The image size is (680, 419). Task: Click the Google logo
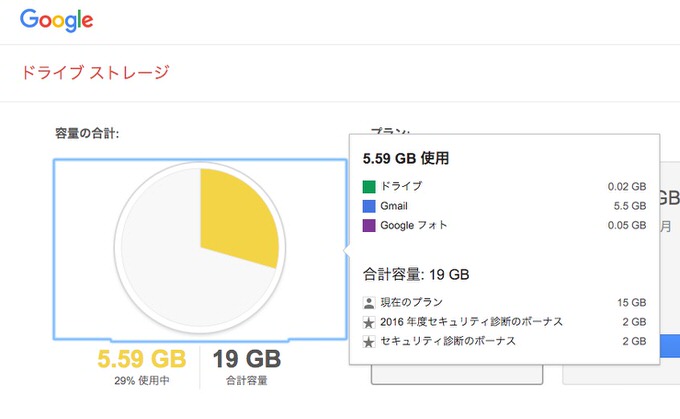pos(56,20)
